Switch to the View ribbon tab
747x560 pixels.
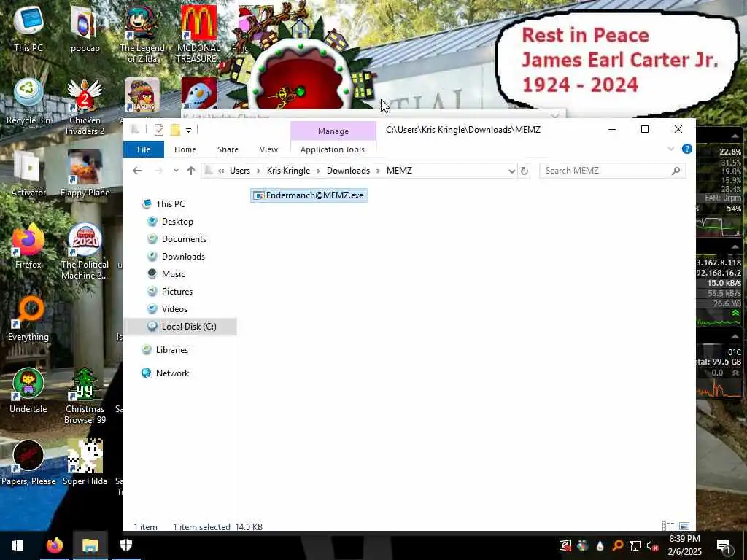[x=268, y=149]
